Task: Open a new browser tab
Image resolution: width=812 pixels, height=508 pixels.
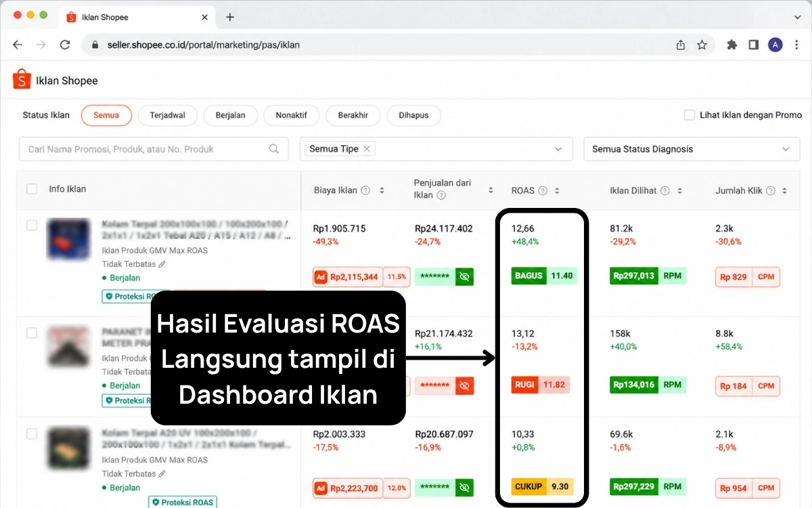Action: coord(230,17)
